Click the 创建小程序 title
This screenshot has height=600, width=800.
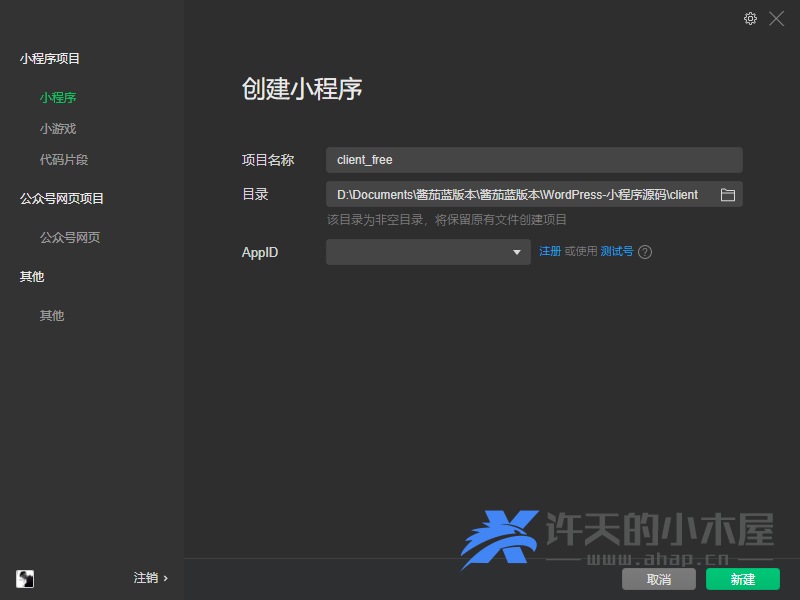tap(302, 89)
